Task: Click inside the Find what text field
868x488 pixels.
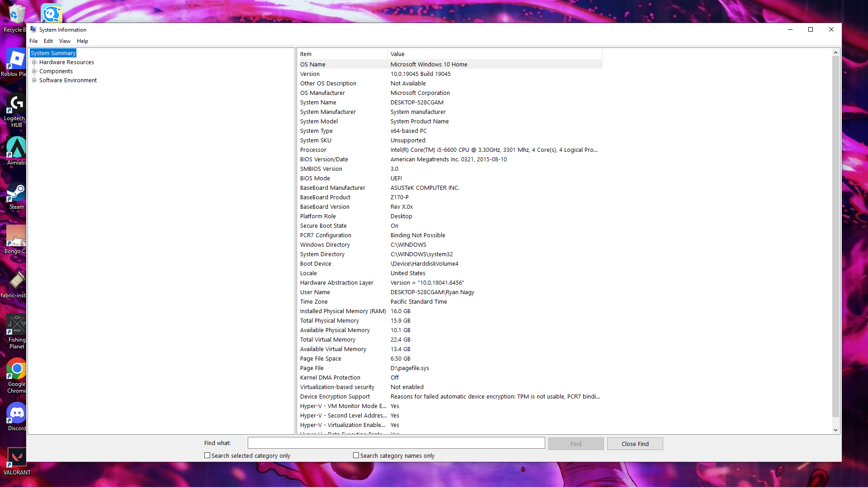Action: tap(396, 443)
